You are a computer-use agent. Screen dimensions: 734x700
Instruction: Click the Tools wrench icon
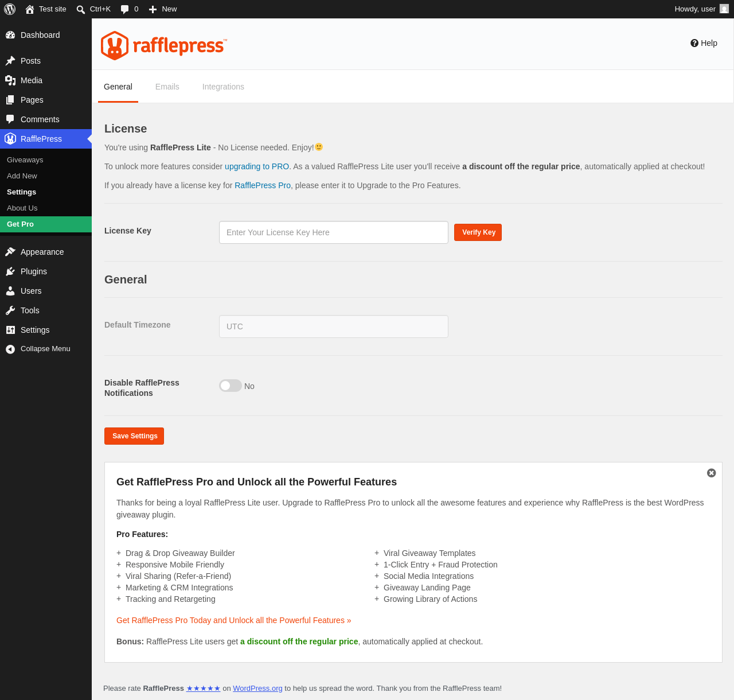tap(10, 310)
